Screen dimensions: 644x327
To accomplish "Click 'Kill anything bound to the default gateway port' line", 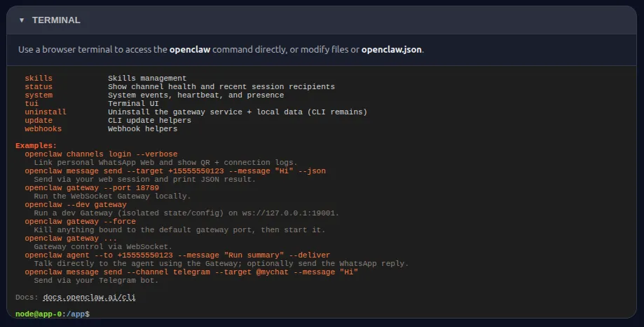I will point(179,230).
